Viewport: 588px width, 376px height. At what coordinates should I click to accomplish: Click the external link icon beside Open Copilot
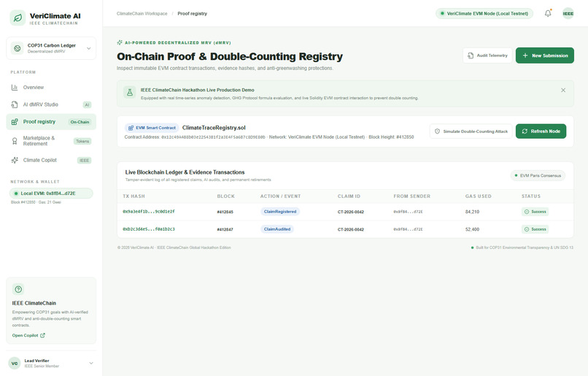point(42,335)
